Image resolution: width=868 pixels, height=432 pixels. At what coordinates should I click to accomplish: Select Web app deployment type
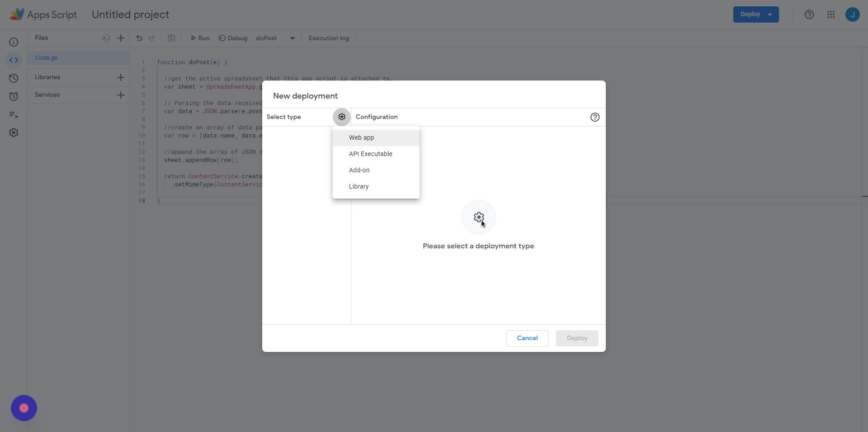(x=361, y=138)
